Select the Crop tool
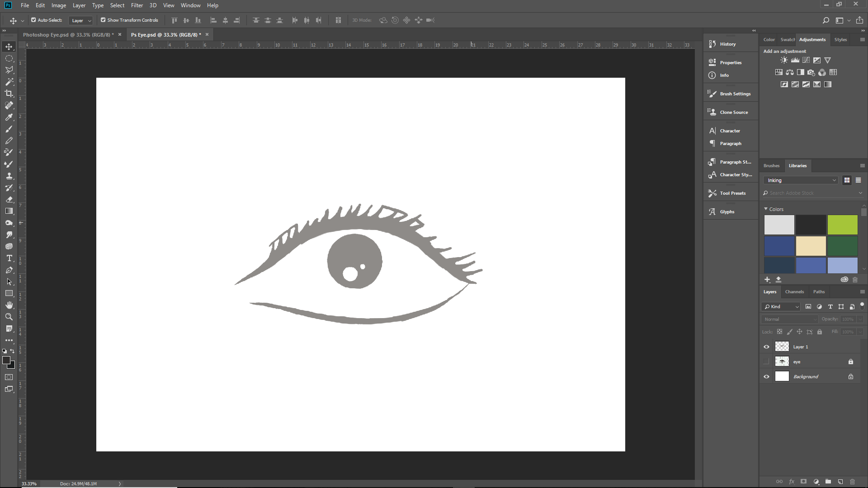The width and height of the screenshot is (868, 488). coord(9,94)
